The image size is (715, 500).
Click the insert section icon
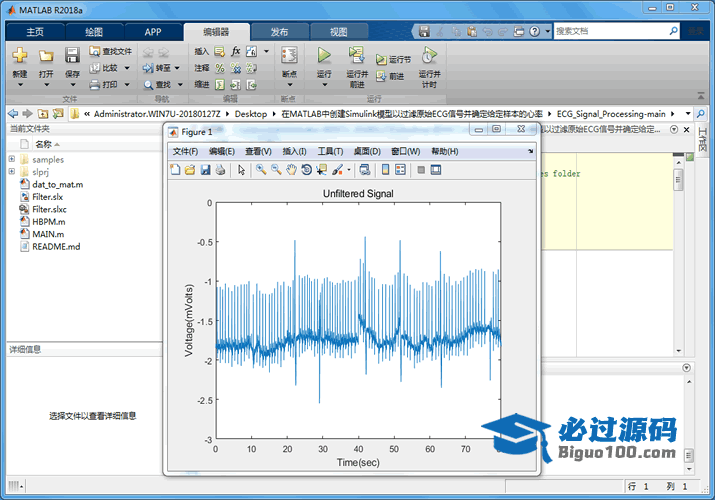point(220,52)
